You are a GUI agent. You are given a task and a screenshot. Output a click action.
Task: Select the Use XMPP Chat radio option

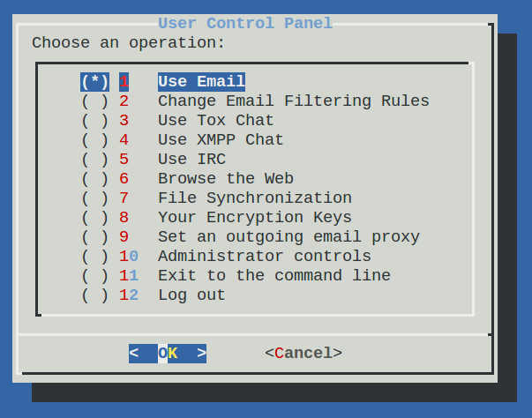tap(94, 140)
